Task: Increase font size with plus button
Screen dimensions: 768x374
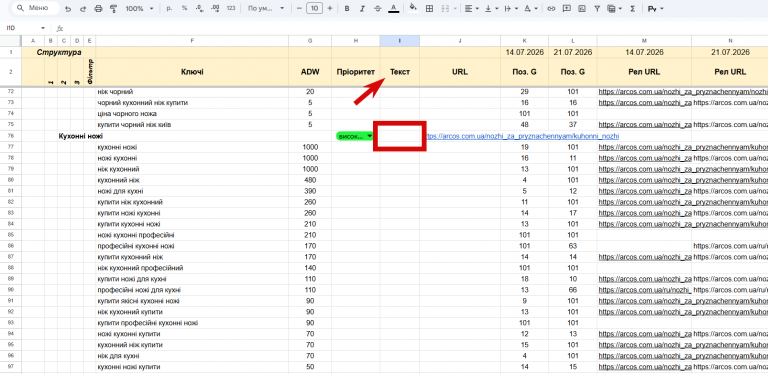Action: click(x=330, y=8)
